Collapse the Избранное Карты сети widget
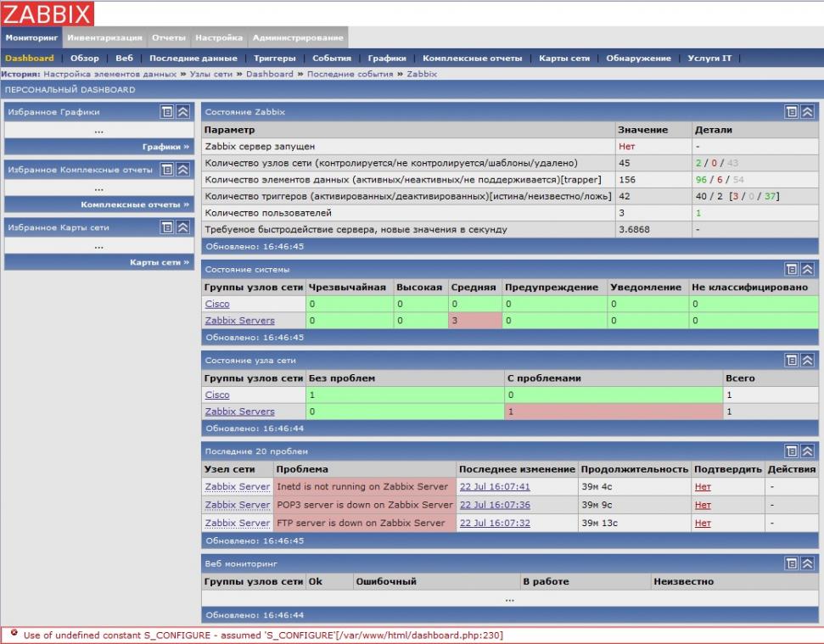Screen dimensions: 824x644 click(183, 227)
